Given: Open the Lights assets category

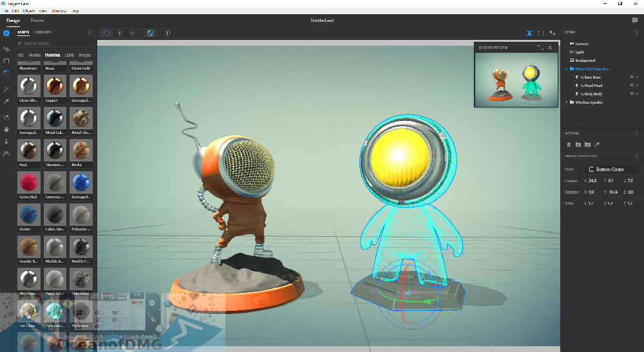Looking at the screenshot, I should 70,55.
